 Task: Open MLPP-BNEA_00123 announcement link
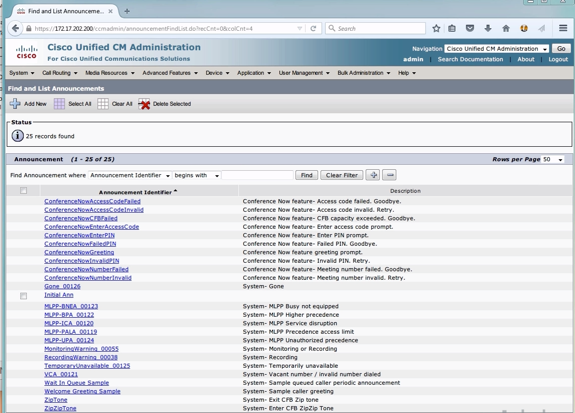[x=71, y=306]
